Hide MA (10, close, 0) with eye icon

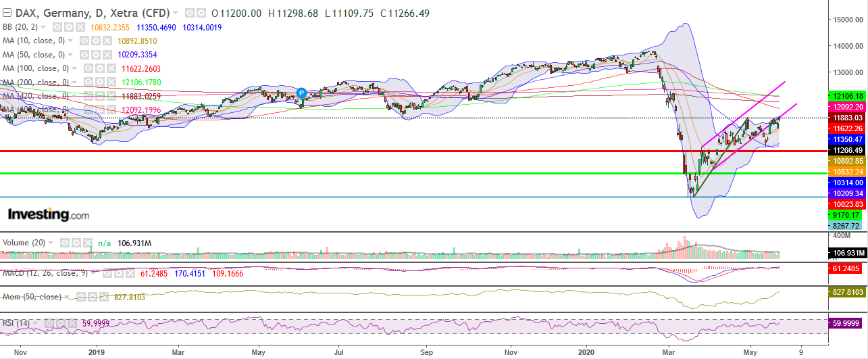click(84, 41)
